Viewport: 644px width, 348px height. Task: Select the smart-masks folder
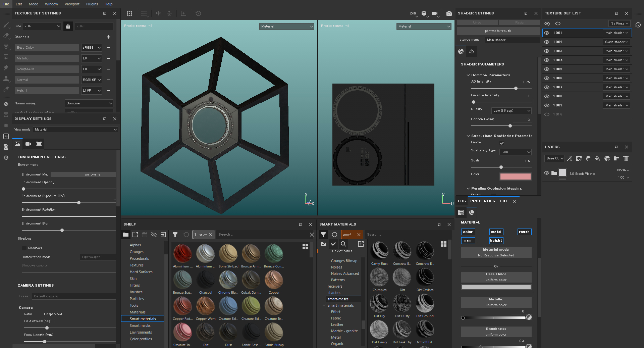click(x=343, y=299)
